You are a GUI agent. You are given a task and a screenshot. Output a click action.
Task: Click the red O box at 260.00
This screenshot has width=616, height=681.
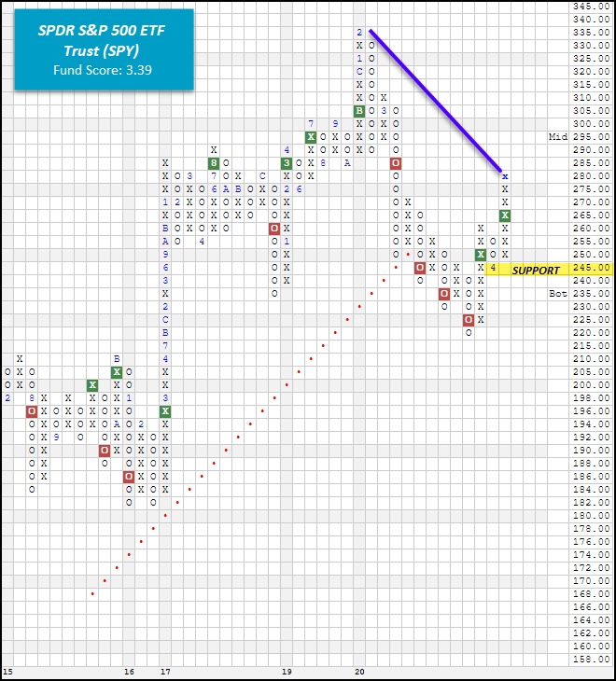click(274, 229)
